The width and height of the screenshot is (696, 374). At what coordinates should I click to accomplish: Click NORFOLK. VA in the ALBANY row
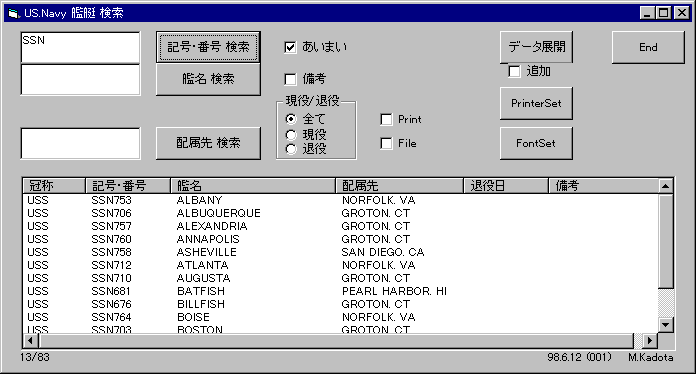pyautogui.click(x=378, y=201)
